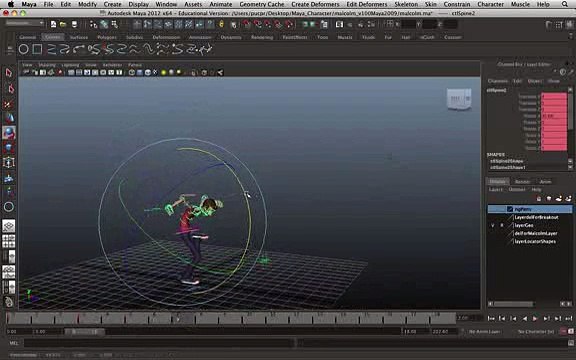This screenshot has height=360, width=576.
Task: Click the Open Scene folder icon
Action: coord(64,24)
